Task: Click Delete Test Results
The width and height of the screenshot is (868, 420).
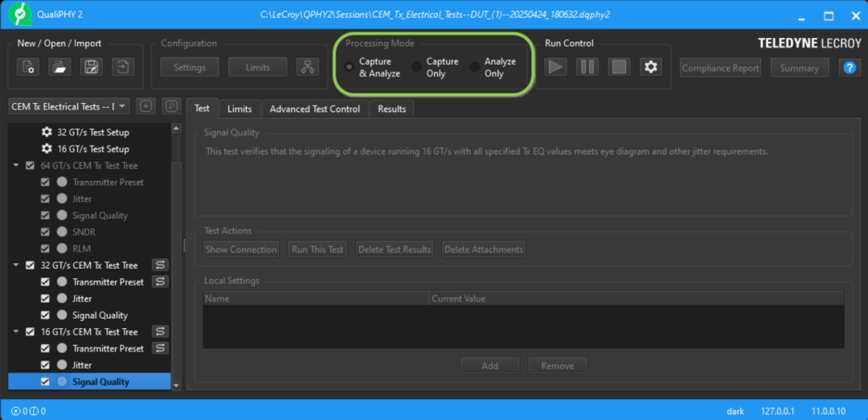Action: (x=395, y=249)
